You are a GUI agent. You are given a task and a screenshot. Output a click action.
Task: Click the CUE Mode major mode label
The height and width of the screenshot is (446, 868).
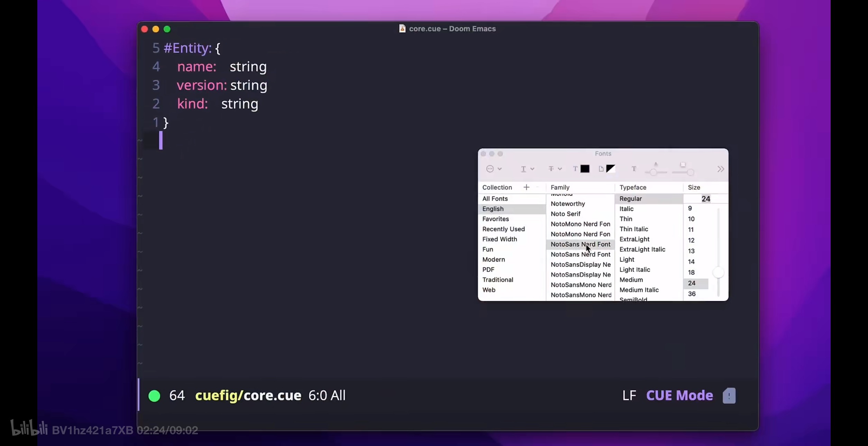[x=679, y=396]
